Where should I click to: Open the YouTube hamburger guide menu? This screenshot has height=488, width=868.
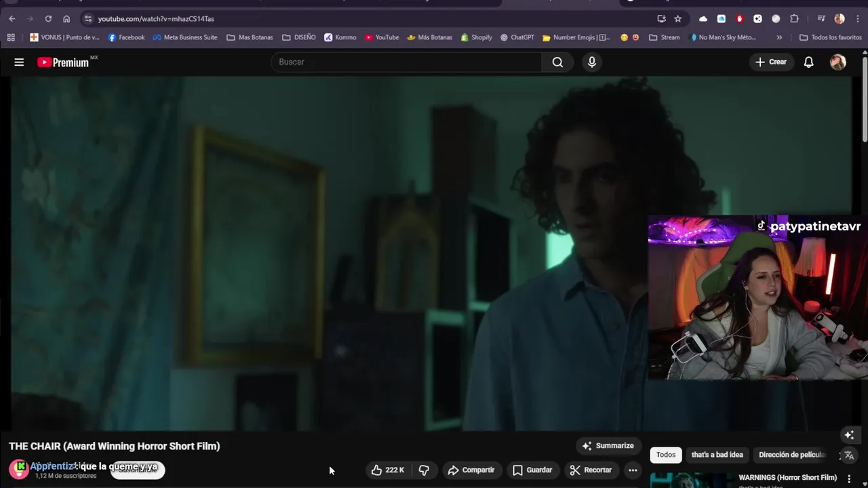[x=19, y=62]
